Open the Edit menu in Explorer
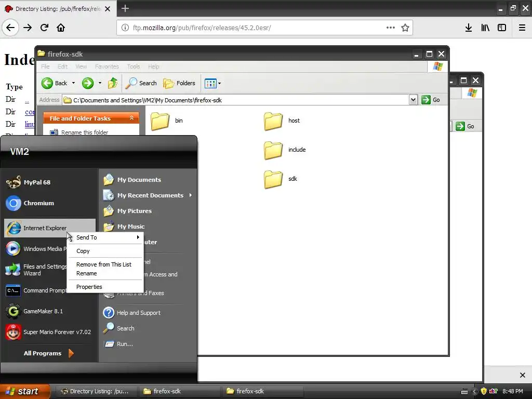 (62, 66)
